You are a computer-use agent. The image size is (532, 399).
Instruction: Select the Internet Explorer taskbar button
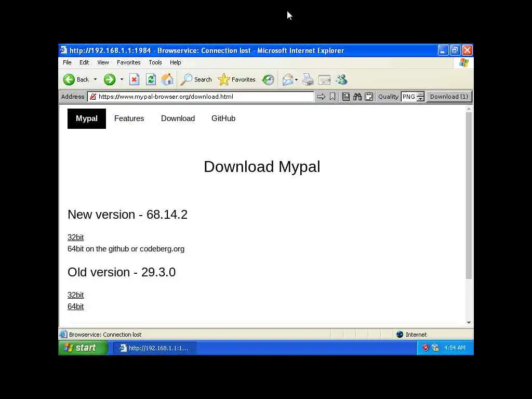coord(155,348)
